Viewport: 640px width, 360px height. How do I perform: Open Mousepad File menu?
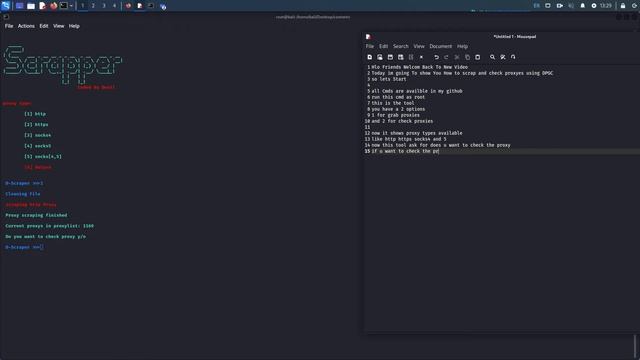369,46
